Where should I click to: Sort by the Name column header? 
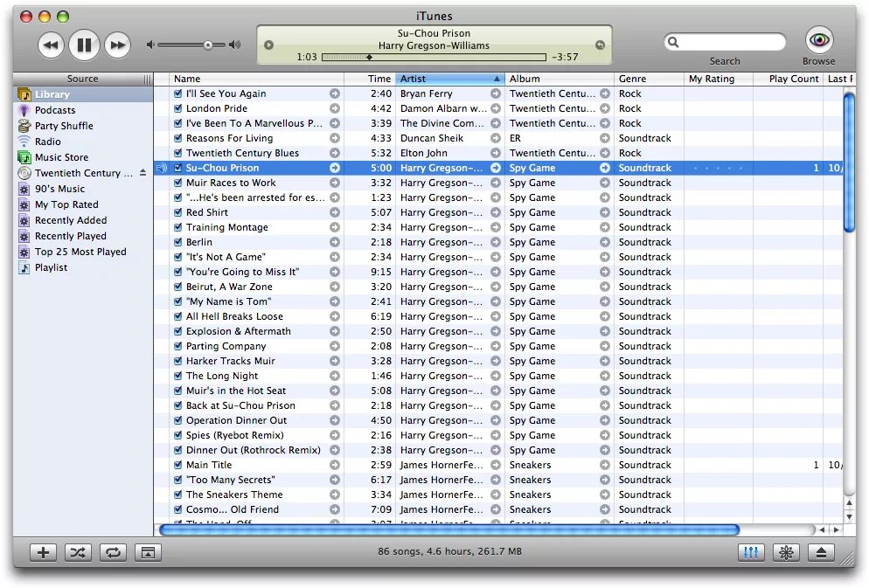[x=257, y=79]
